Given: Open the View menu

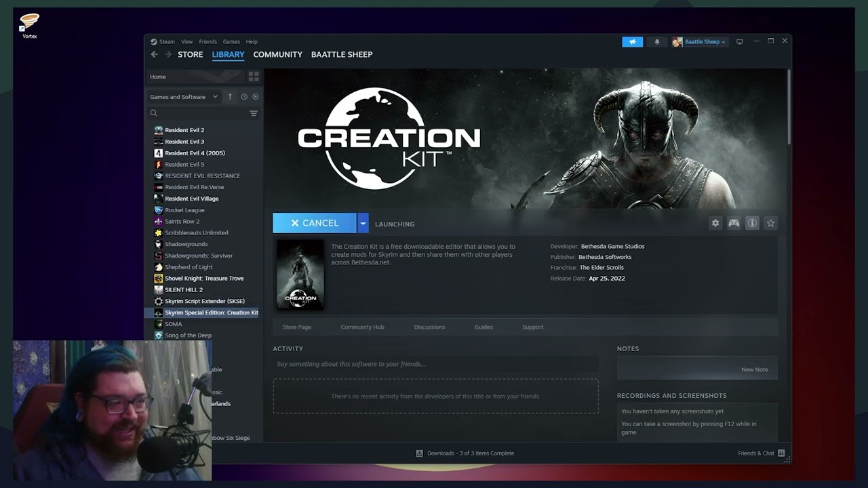Looking at the screenshot, I should (186, 41).
